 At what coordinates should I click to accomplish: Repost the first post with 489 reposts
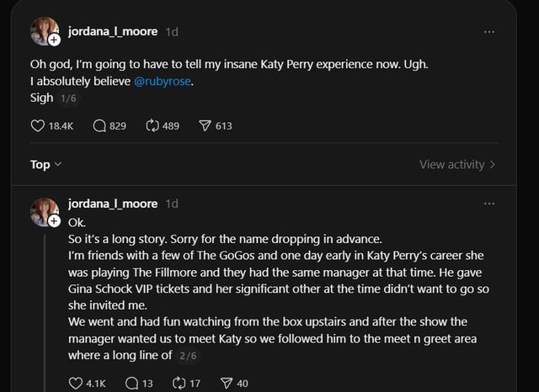153,125
